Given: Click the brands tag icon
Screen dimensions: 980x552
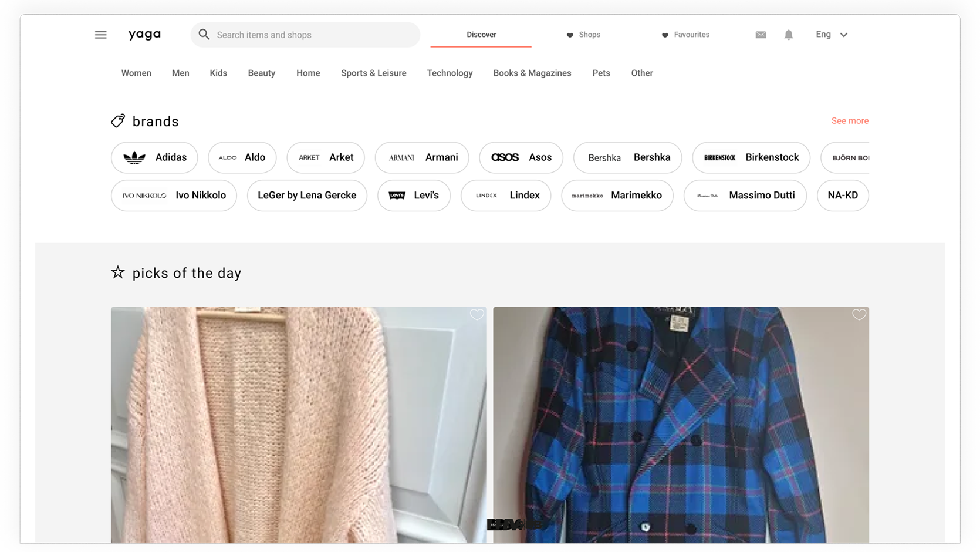Looking at the screenshot, I should (x=117, y=120).
